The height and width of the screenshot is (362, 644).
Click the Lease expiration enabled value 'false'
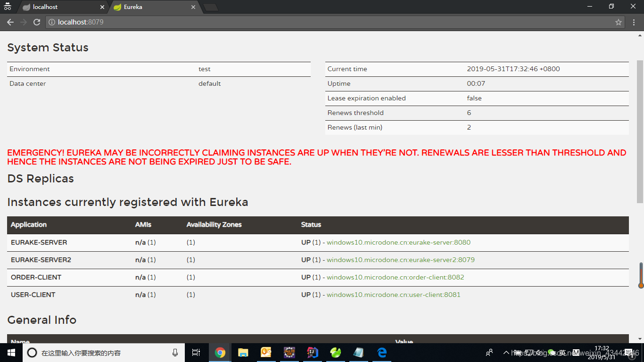[474, 98]
